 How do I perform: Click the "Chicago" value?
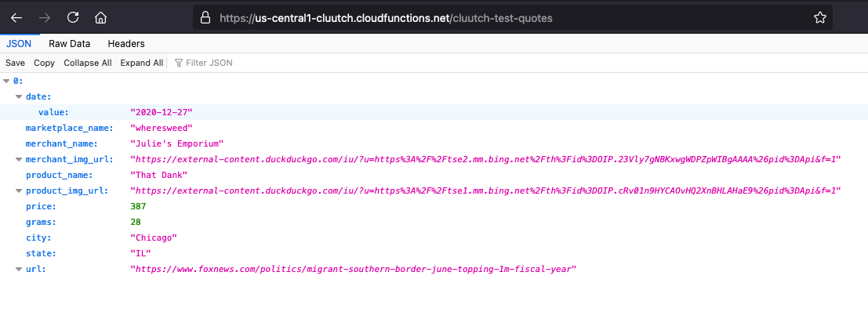[154, 238]
